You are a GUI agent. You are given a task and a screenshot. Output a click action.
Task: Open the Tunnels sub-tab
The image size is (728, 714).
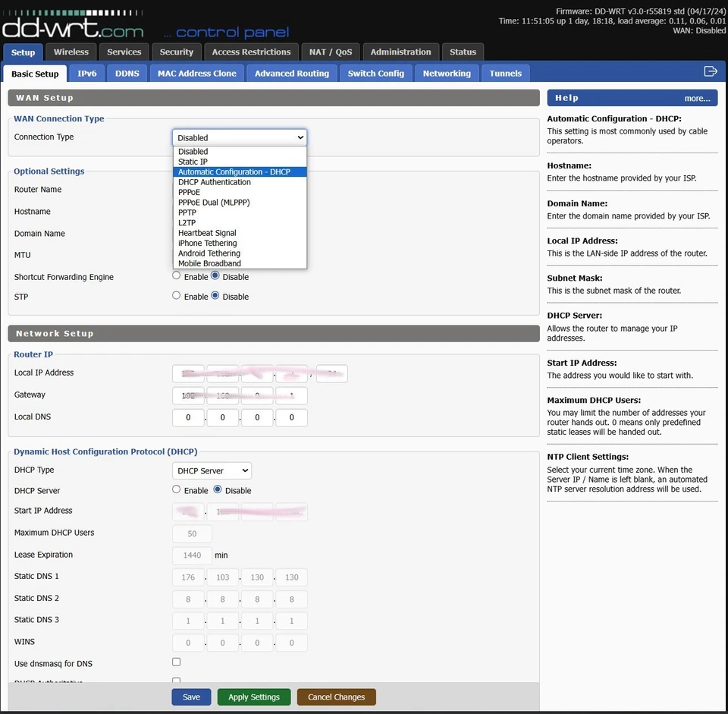(505, 73)
